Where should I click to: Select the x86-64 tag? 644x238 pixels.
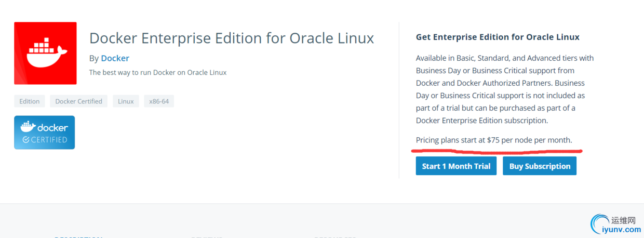pos(159,101)
